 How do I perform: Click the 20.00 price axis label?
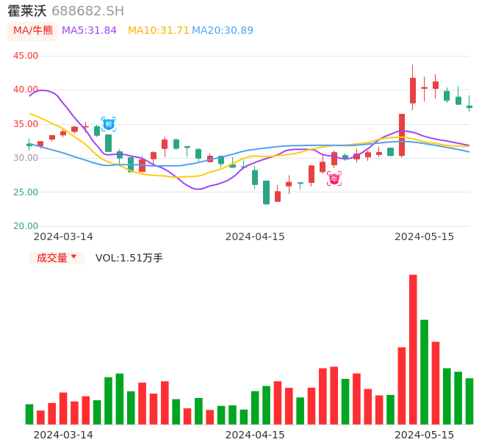click(26, 226)
